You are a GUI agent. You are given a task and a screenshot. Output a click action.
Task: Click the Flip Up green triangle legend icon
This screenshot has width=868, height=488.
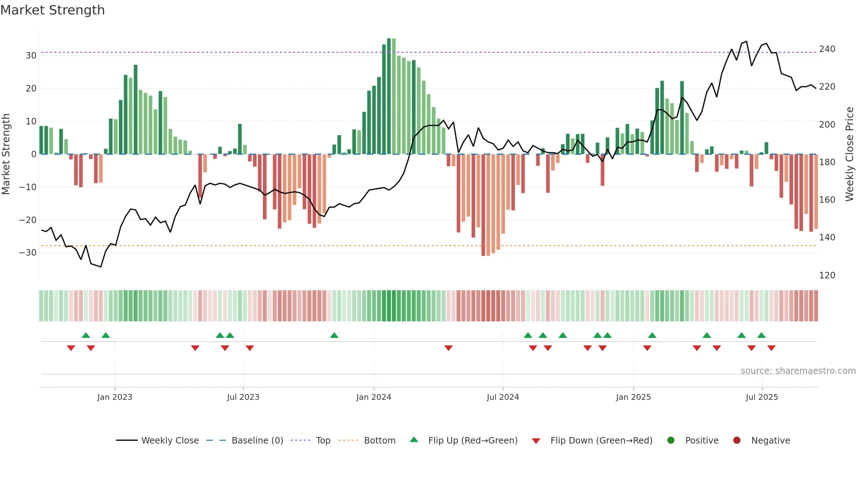(x=414, y=440)
